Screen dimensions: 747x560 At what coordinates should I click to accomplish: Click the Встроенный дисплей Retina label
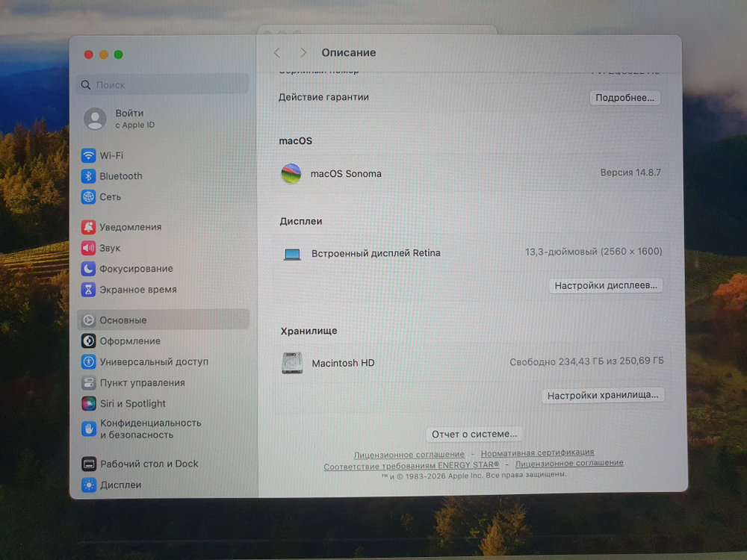click(x=376, y=253)
